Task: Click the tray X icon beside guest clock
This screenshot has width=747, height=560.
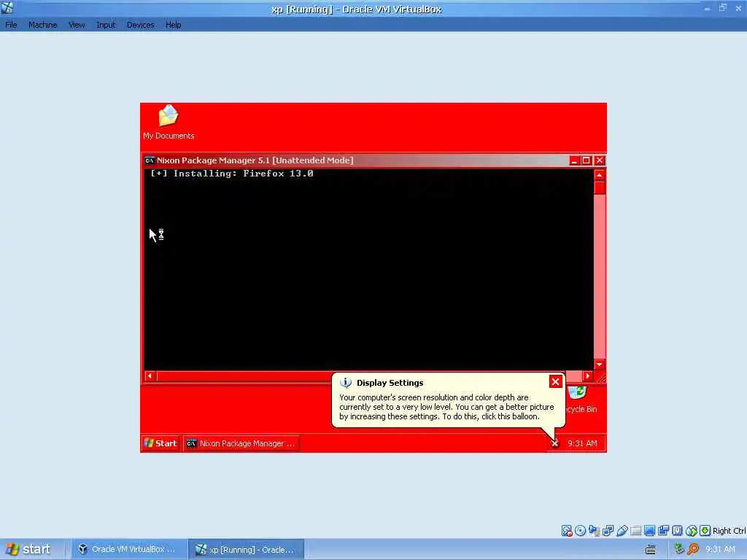Action: point(554,443)
